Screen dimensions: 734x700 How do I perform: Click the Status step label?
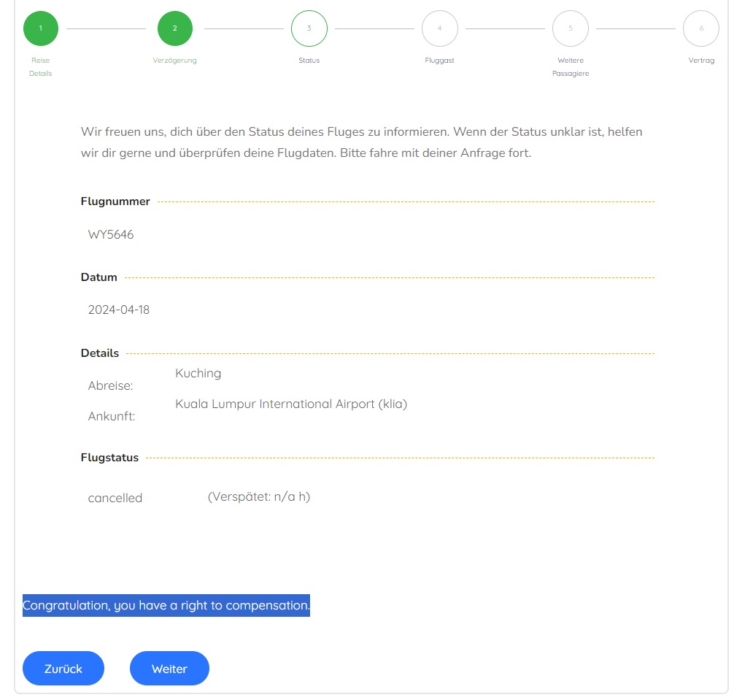pyautogui.click(x=309, y=60)
